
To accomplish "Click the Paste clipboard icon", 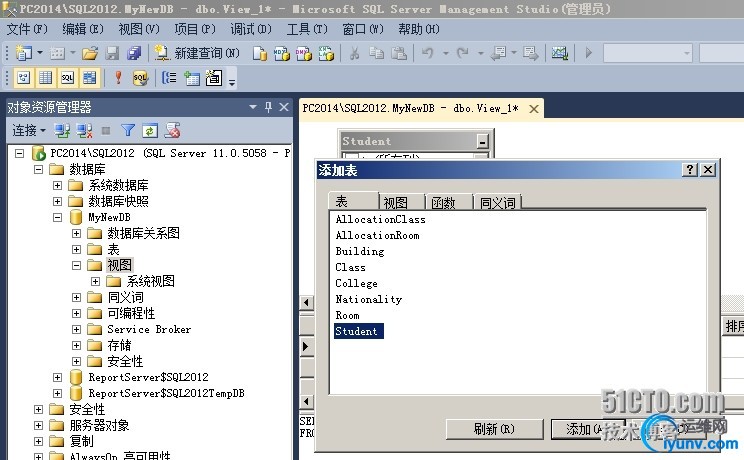I will tap(399, 53).
